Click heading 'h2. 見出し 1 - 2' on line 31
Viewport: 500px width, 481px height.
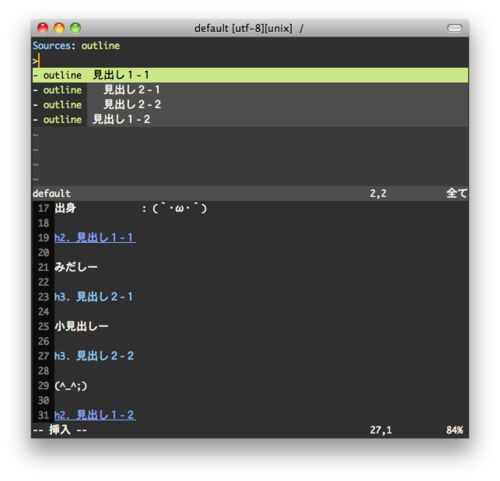point(95,415)
